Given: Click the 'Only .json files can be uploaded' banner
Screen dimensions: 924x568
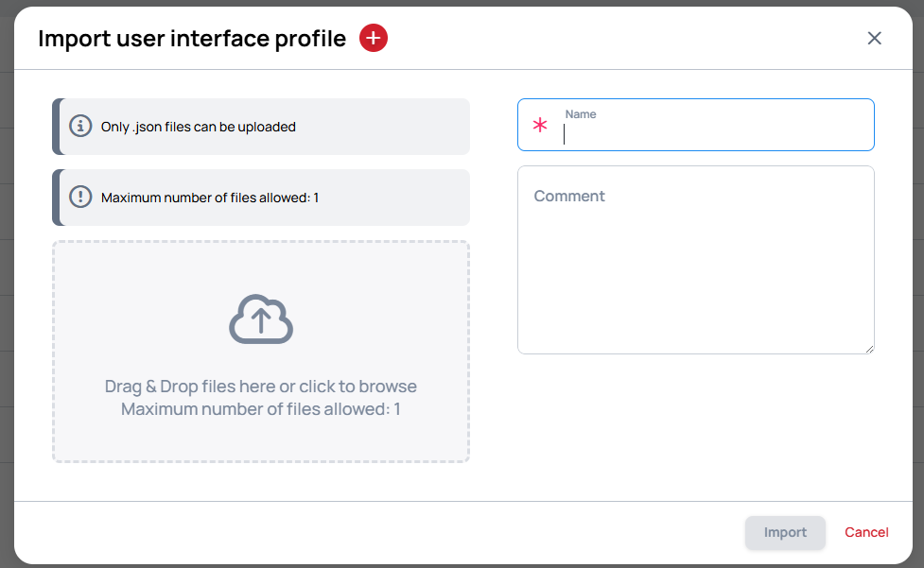Looking at the screenshot, I should pos(261,126).
